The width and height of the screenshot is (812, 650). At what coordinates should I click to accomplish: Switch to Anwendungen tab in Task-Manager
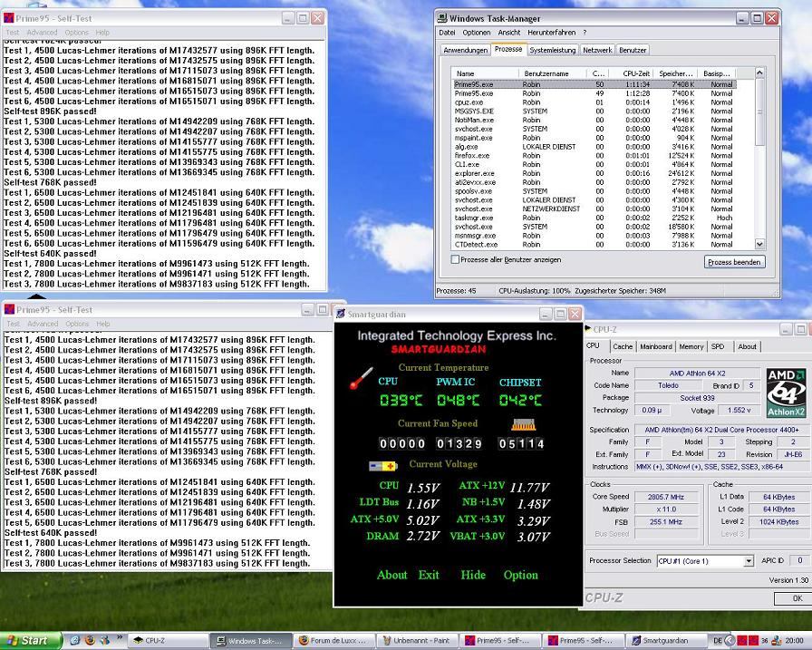pyautogui.click(x=466, y=50)
